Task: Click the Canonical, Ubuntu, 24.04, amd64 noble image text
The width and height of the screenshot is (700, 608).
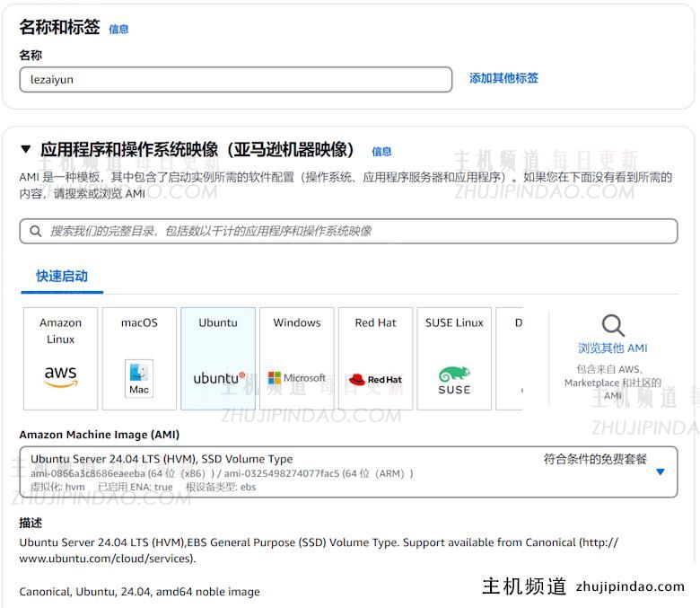Action: pos(140,592)
